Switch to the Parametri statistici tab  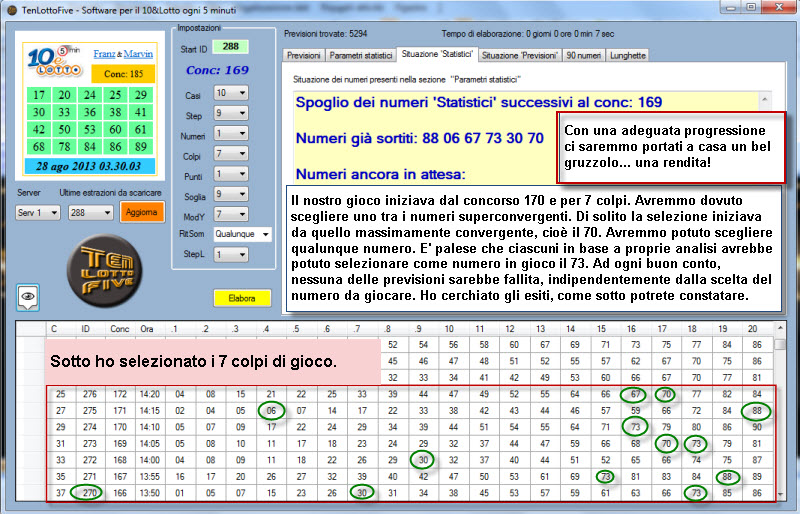coord(361,55)
